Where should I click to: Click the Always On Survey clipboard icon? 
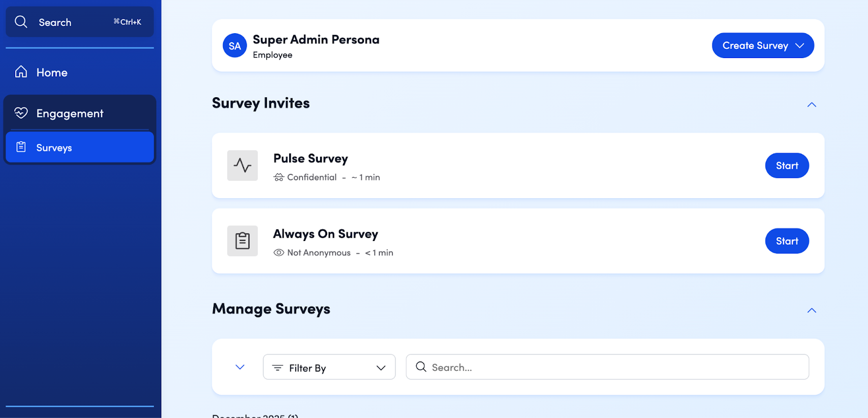point(242,241)
